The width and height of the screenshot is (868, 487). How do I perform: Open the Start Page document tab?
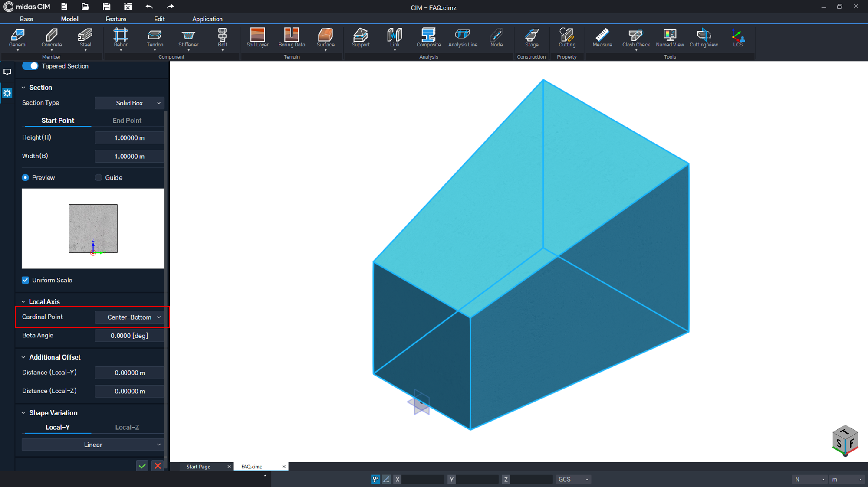pos(198,467)
